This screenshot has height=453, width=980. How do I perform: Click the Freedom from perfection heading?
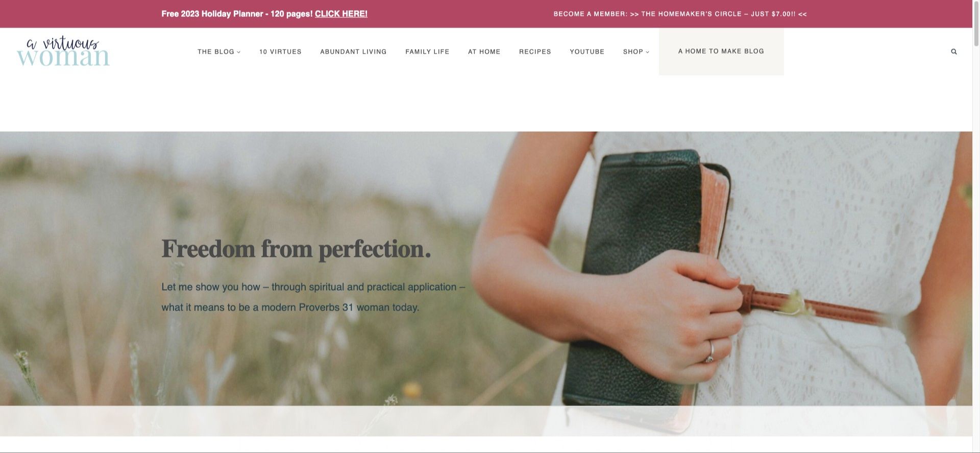(x=296, y=249)
